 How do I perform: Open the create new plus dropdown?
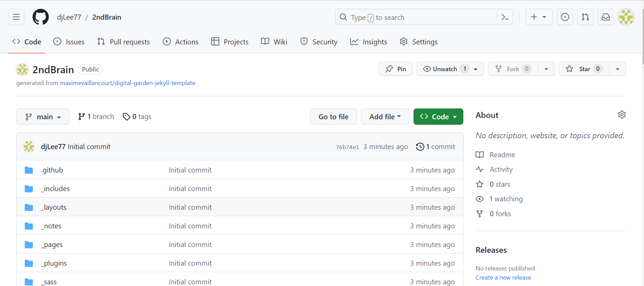click(x=539, y=17)
